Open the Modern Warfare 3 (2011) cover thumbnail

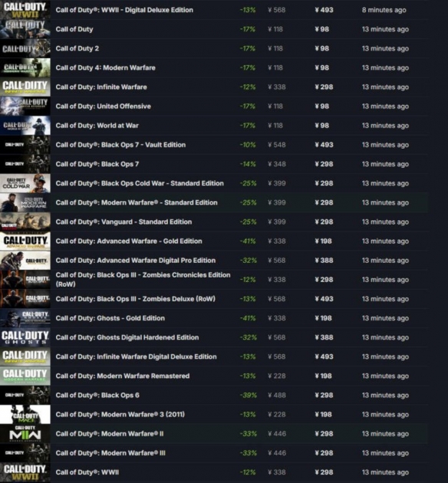click(25, 414)
